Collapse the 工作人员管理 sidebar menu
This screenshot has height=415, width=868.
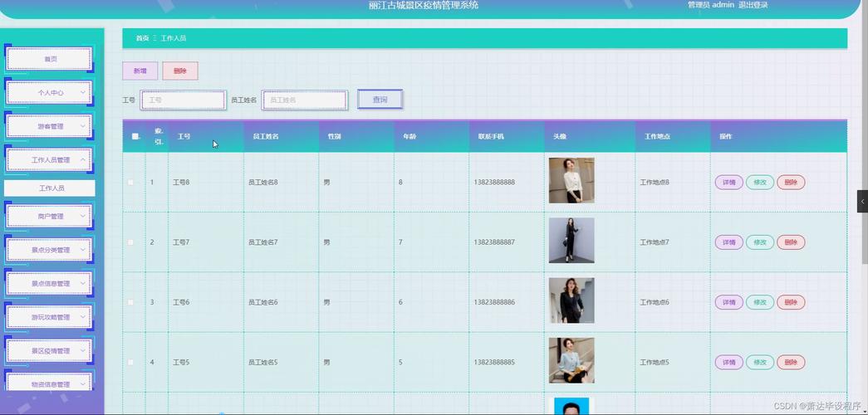(x=50, y=159)
